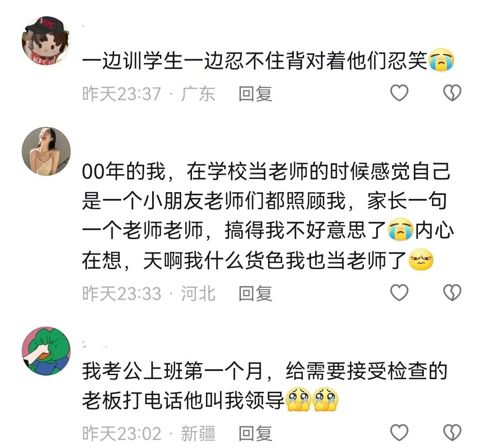
Task: Tap the squinting emoji after 我也当老师了
Action: point(421,260)
